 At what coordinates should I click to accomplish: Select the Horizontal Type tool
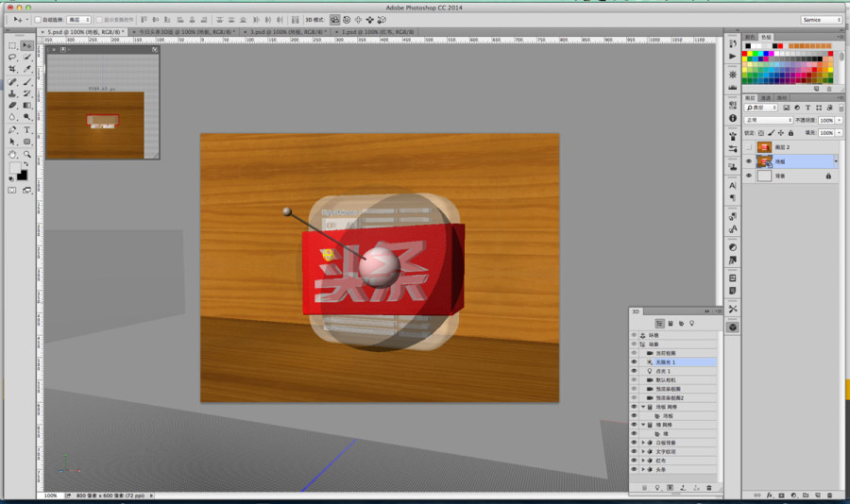coord(27,130)
